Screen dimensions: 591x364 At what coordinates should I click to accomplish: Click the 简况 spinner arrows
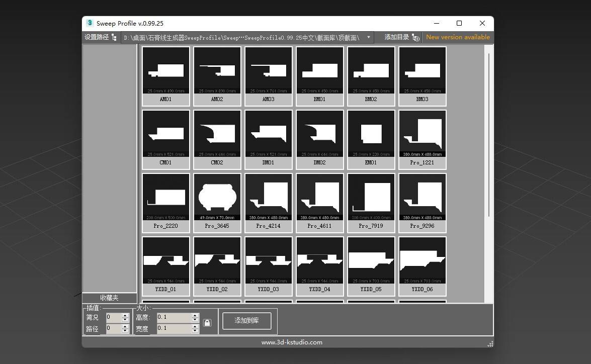125,318
